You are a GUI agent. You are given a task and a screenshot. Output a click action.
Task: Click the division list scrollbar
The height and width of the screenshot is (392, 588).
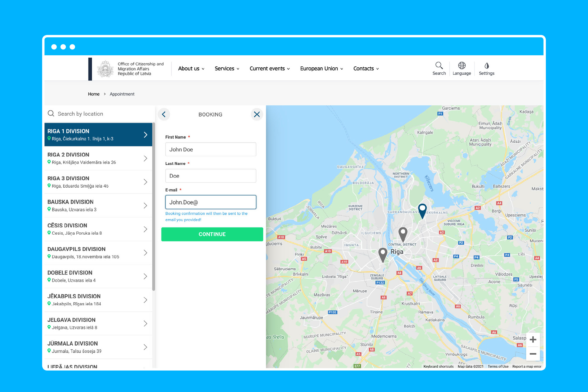[x=154, y=206]
